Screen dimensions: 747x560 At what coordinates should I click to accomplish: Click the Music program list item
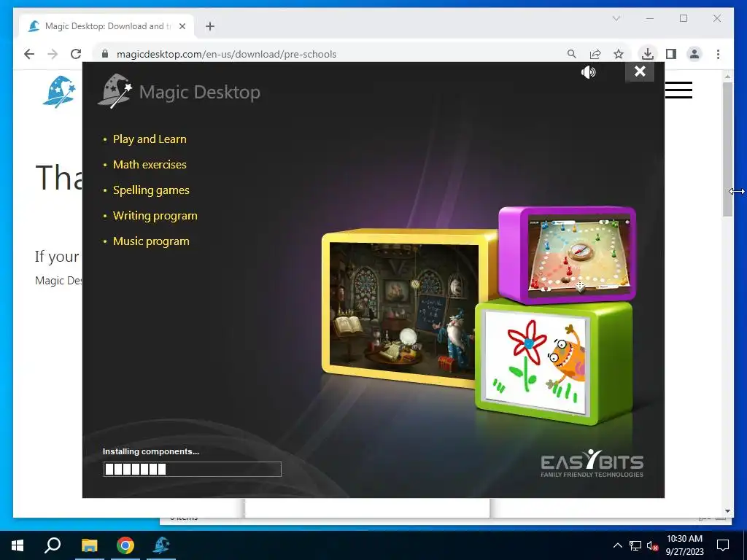[x=151, y=241]
